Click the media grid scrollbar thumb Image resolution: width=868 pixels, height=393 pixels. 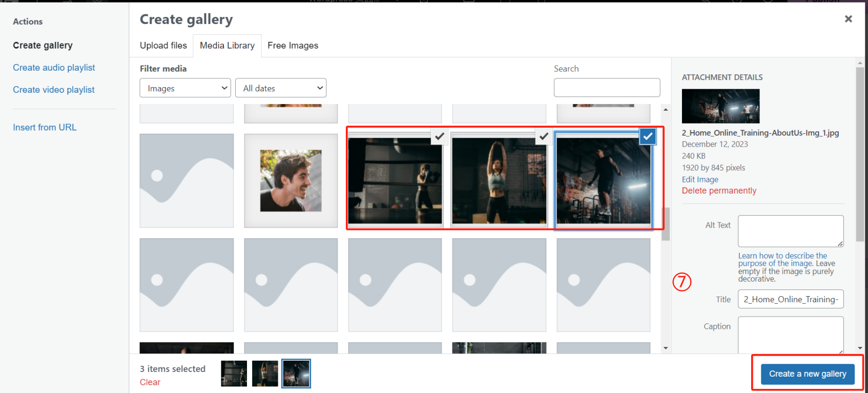pos(666,224)
